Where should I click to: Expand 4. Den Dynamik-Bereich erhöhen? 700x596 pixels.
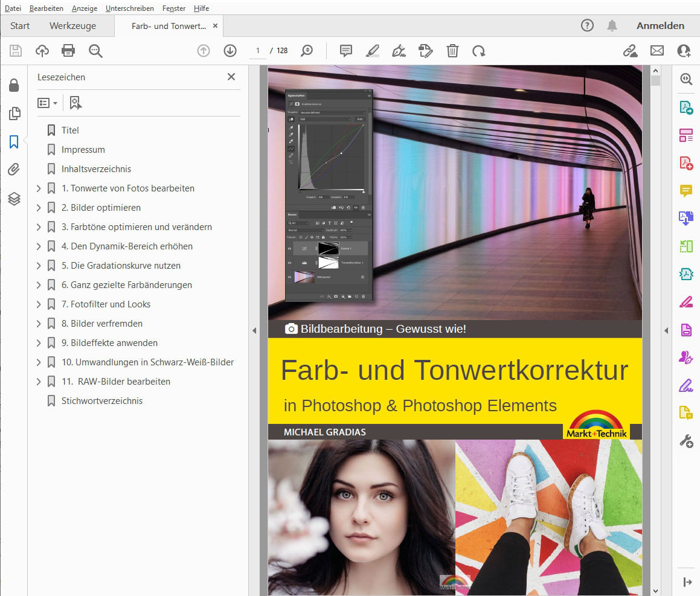[39, 246]
